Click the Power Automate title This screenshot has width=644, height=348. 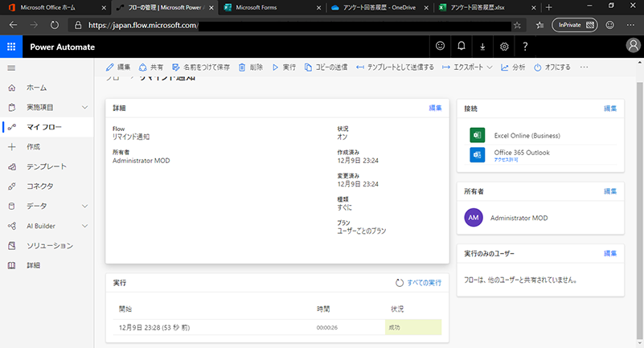pos(63,47)
